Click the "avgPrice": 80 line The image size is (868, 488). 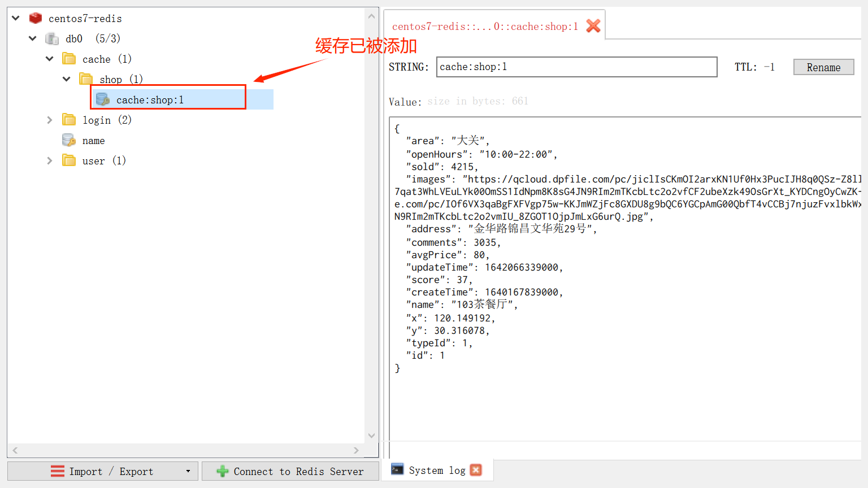tap(448, 255)
